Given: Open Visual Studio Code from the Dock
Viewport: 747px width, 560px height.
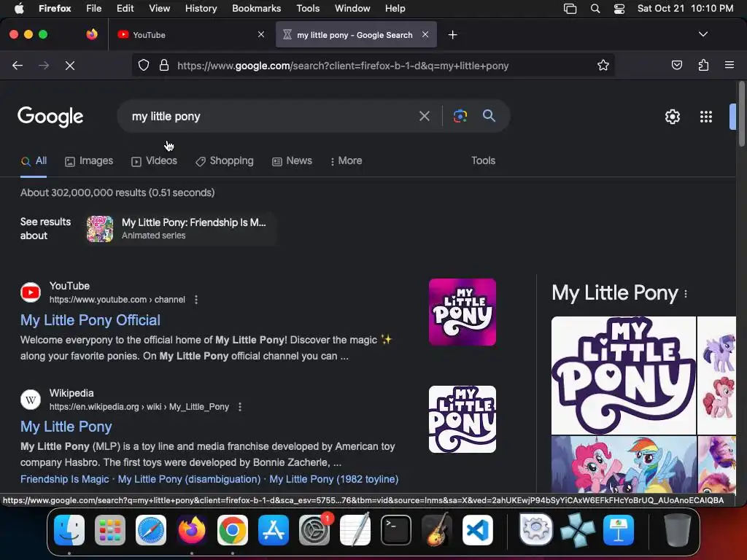Looking at the screenshot, I should 477,530.
